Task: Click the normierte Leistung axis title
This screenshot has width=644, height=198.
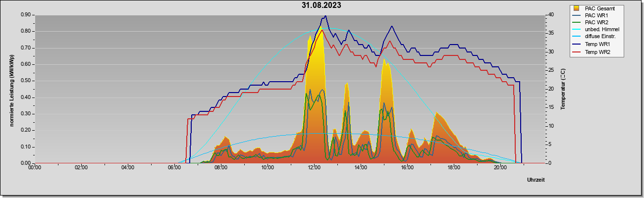Action: (x=11, y=91)
